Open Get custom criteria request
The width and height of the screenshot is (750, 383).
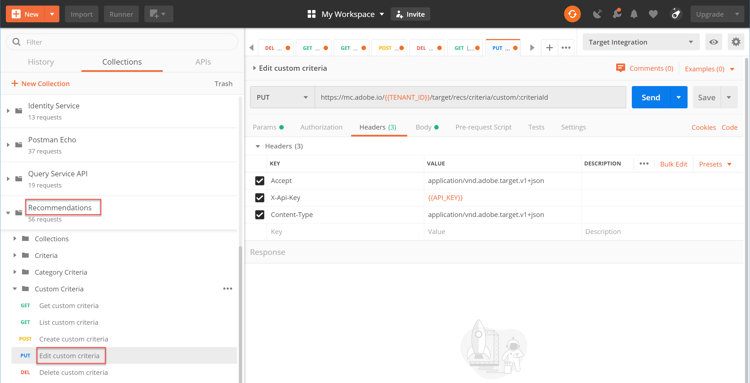(x=69, y=306)
